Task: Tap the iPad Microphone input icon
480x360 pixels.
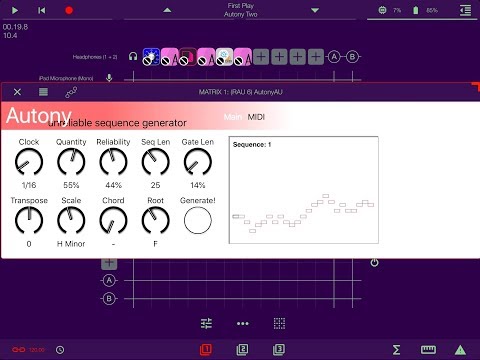Action: (x=109, y=78)
